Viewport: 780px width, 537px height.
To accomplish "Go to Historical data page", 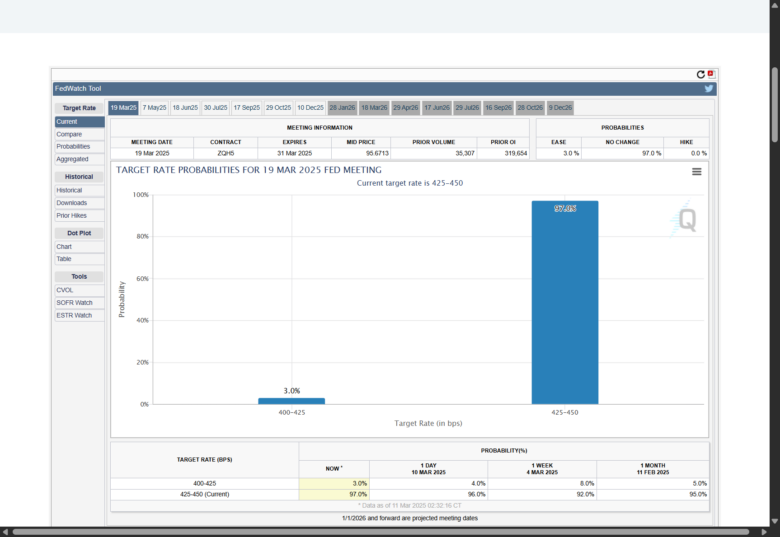I will tap(69, 190).
